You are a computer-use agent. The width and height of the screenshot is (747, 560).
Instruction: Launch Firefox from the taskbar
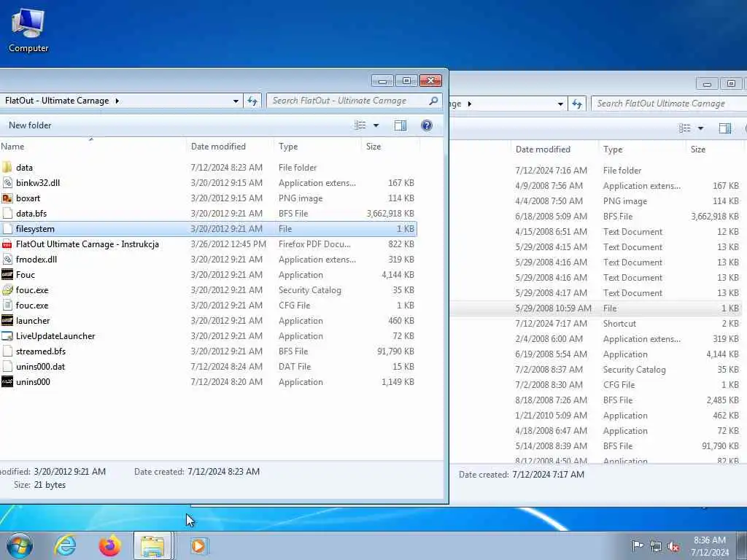pyautogui.click(x=109, y=545)
